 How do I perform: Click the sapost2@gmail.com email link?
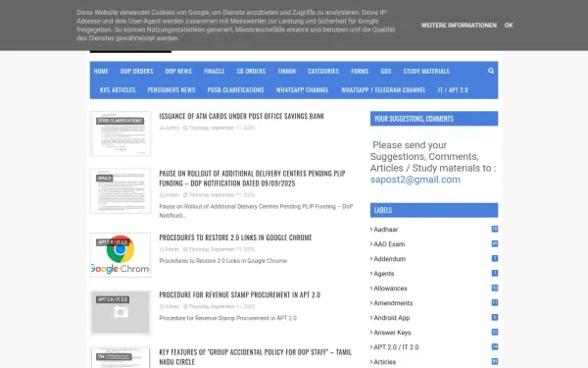click(416, 180)
